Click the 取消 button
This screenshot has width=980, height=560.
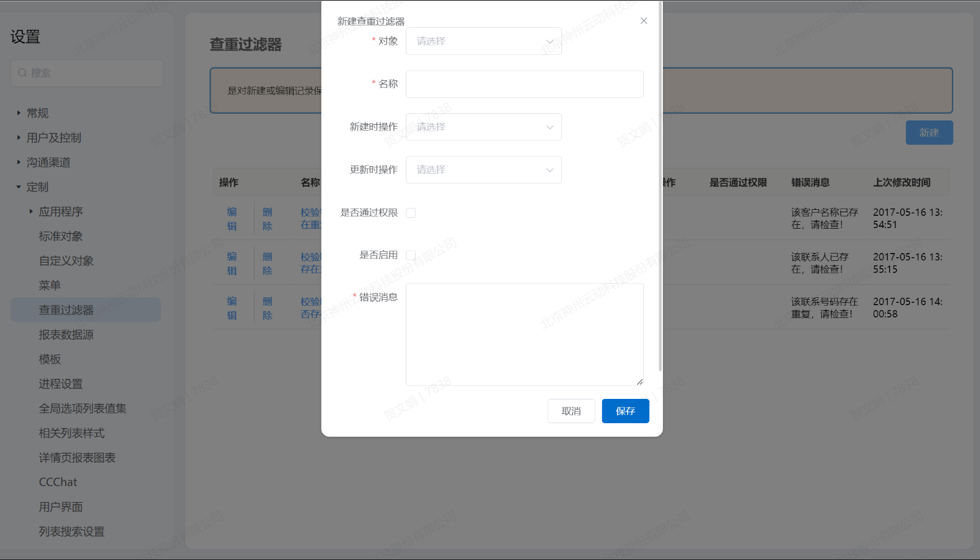pos(571,411)
